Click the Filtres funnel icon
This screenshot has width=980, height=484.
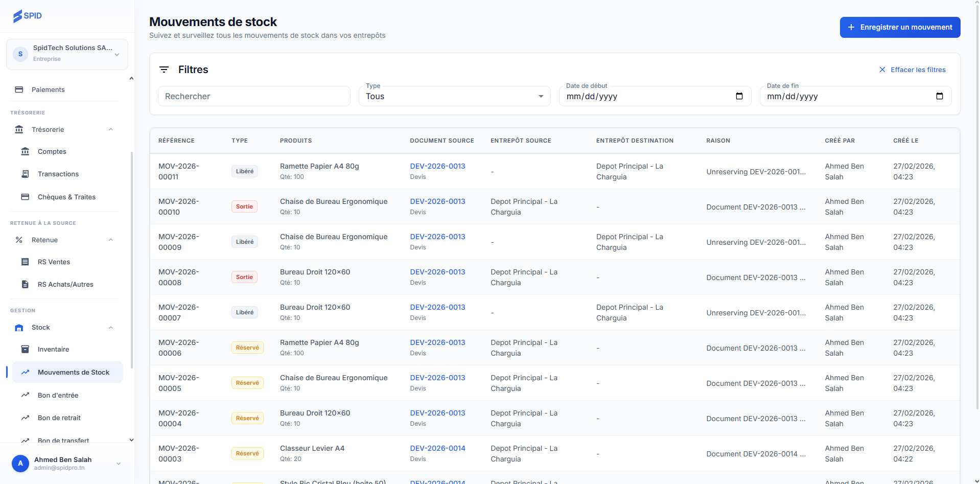(164, 70)
